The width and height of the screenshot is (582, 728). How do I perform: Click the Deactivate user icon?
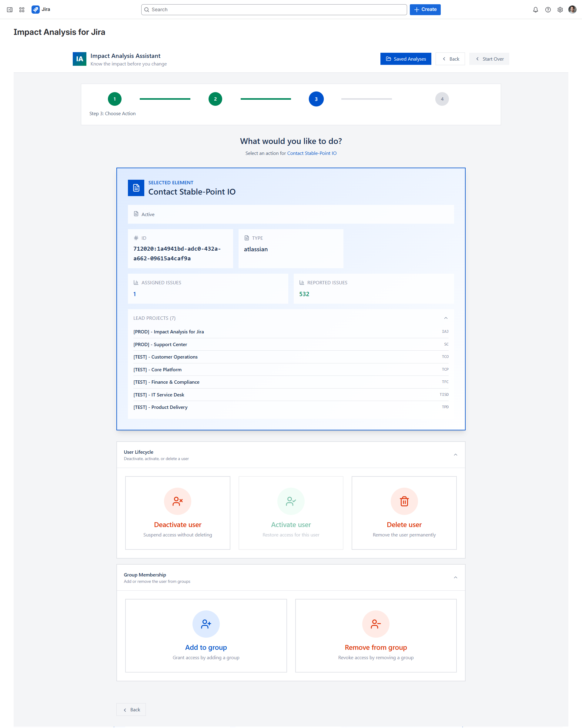point(178,501)
